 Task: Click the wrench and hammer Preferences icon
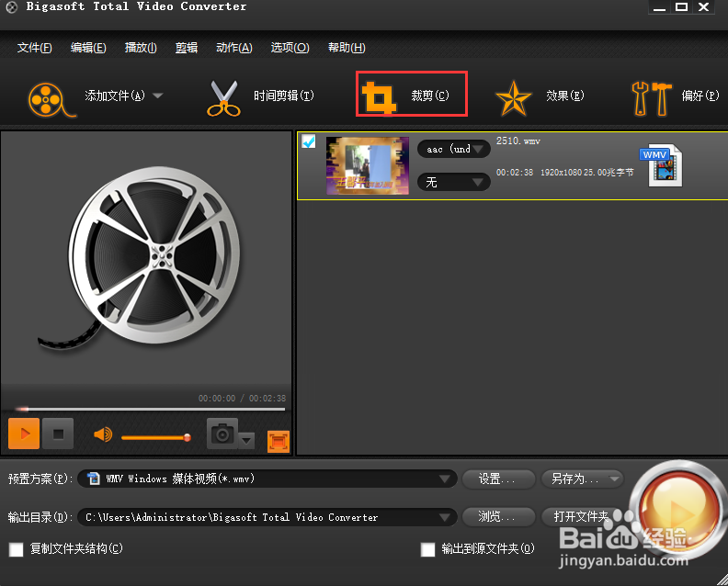(652, 98)
